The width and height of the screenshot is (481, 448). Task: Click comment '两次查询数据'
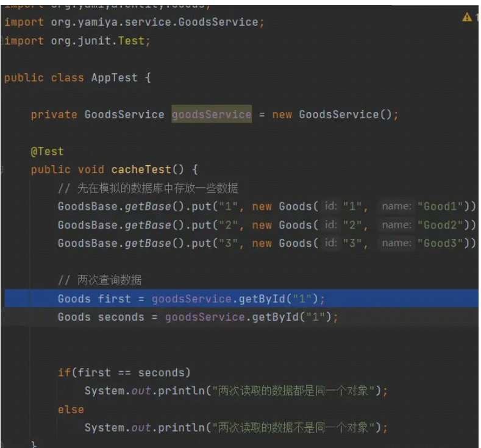point(109,280)
